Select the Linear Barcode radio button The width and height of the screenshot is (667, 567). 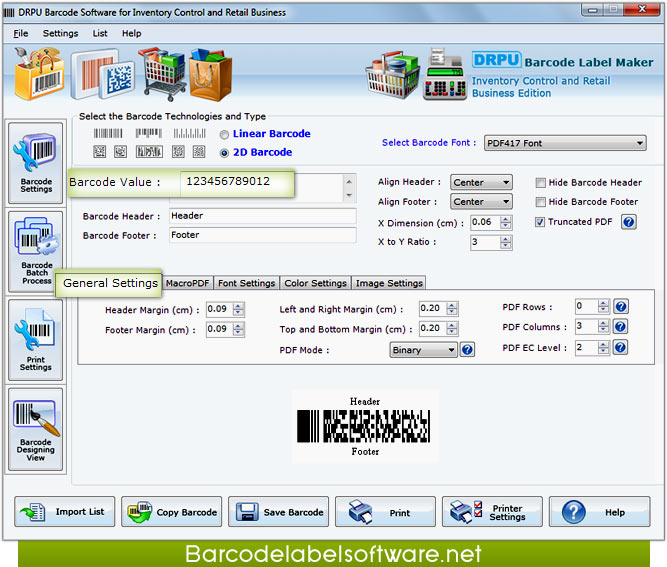224,135
